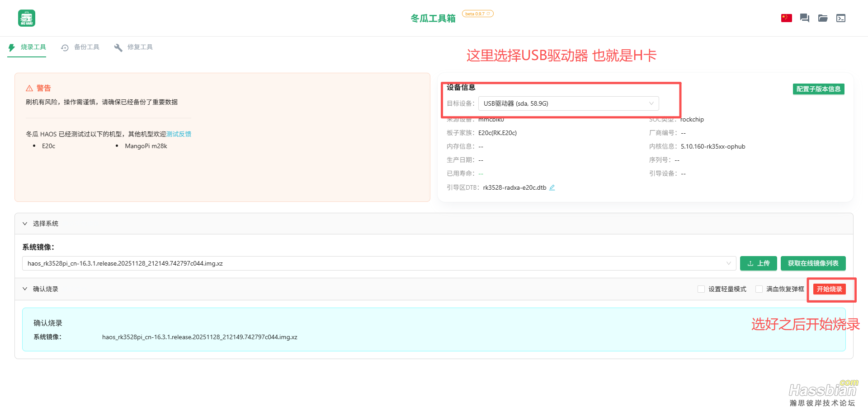Switch to the 备份工具 tab
Screen dimensions: 868x411
pos(86,47)
